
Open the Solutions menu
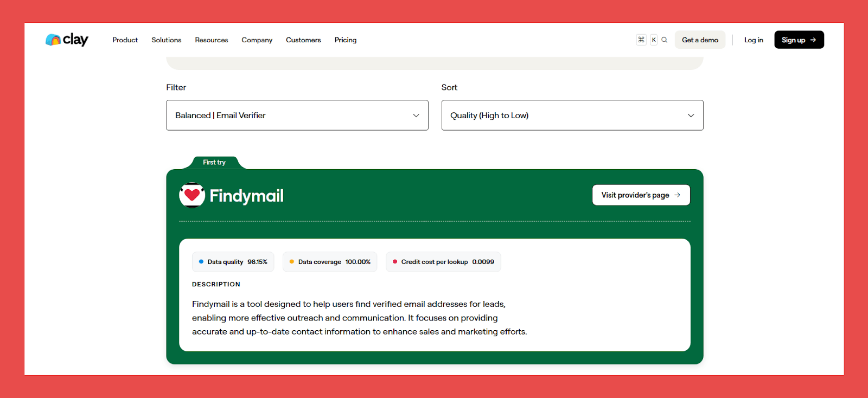point(167,40)
